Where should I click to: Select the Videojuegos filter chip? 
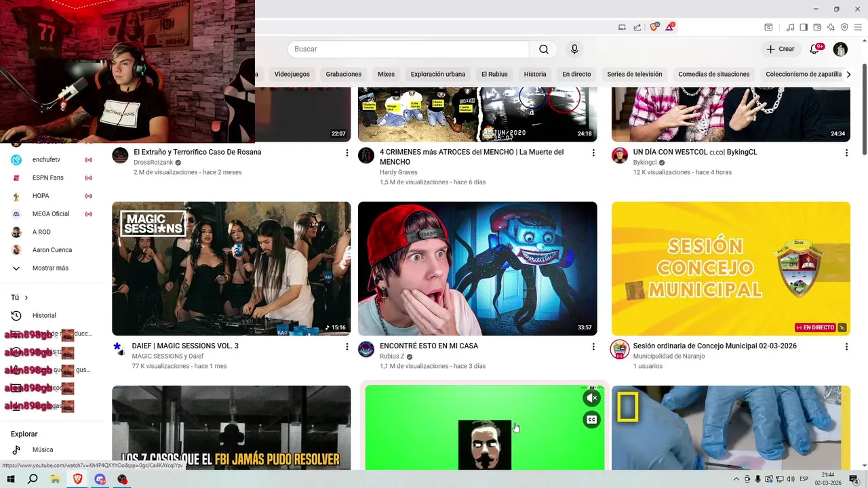292,74
